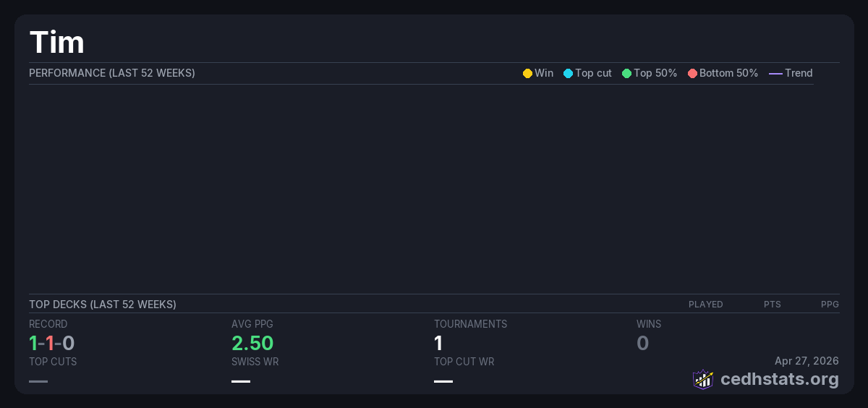Sort by the PTS column header
The height and width of the screenshot is (408, 868).
click(x=772, y=305)
